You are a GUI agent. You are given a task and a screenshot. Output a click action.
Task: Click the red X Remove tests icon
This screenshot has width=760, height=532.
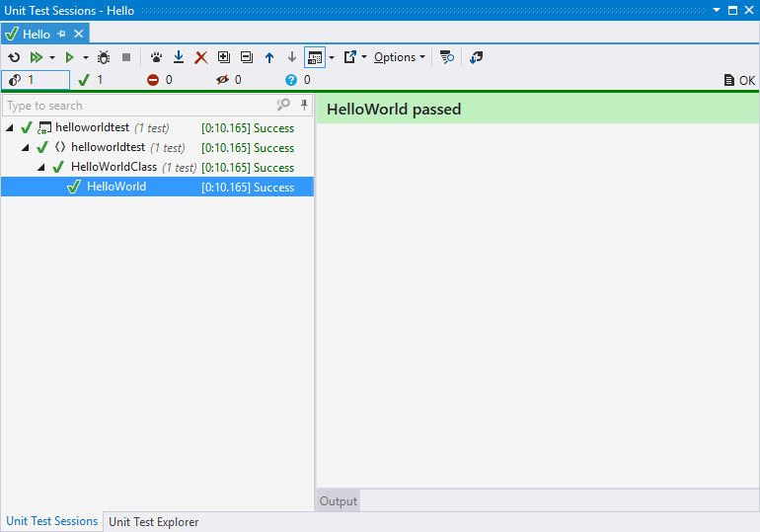[201, 58]
